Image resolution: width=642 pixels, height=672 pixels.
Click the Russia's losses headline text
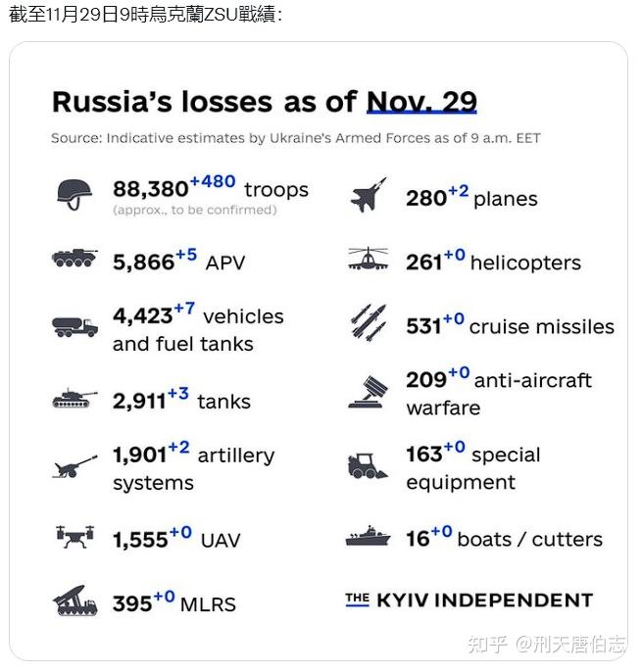(206, 102)
